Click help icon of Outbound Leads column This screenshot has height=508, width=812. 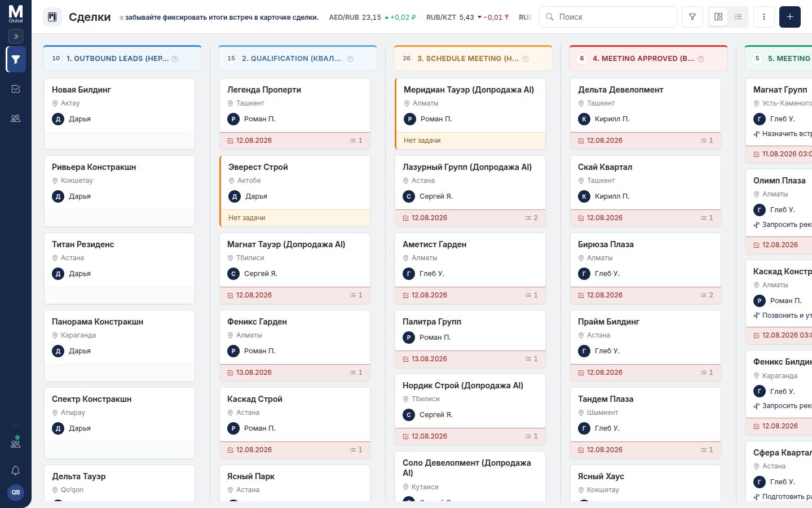click(x=175, y=59)
